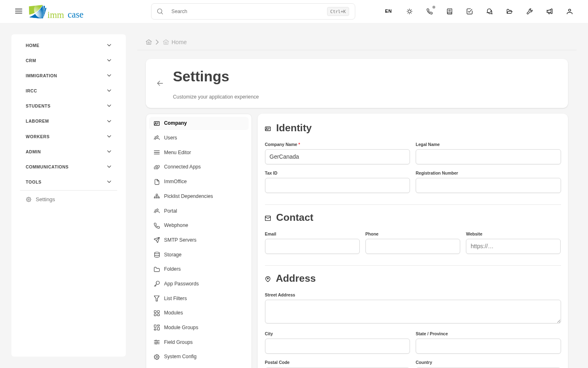Focus the Search box
588x368 pixels.
(253, 11)
